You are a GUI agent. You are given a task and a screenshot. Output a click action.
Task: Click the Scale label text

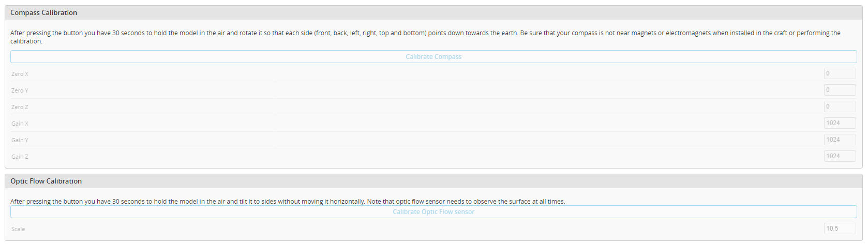(18, 229)
